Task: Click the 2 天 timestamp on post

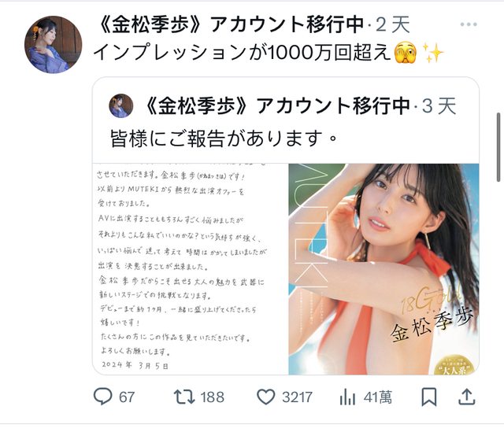Action: tap(393, 24)
